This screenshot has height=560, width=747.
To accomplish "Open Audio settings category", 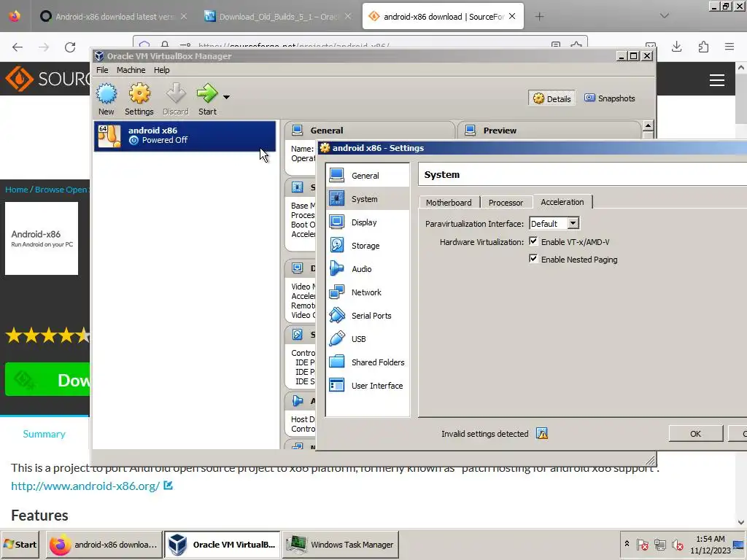I will pos(368,268).
